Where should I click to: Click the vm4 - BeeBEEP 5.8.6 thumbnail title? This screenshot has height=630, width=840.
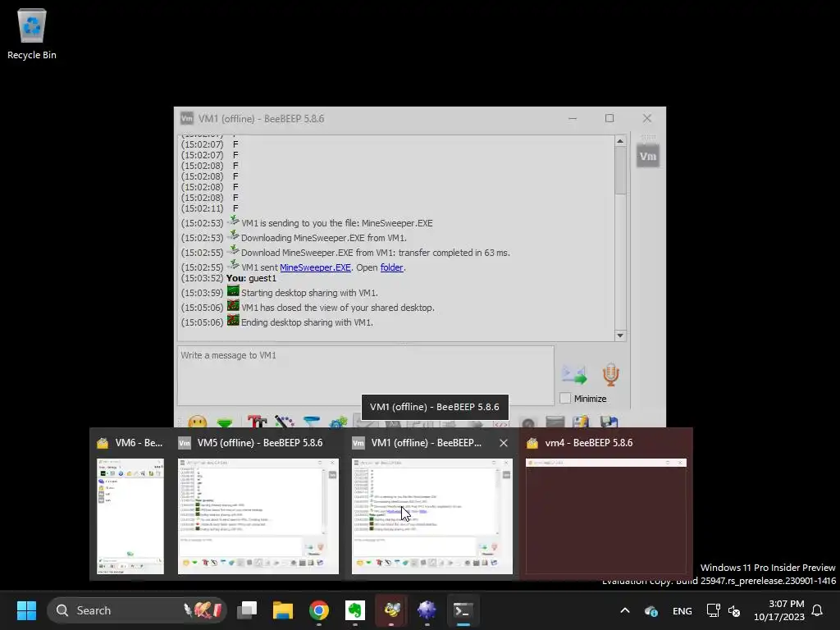(588, 442)
